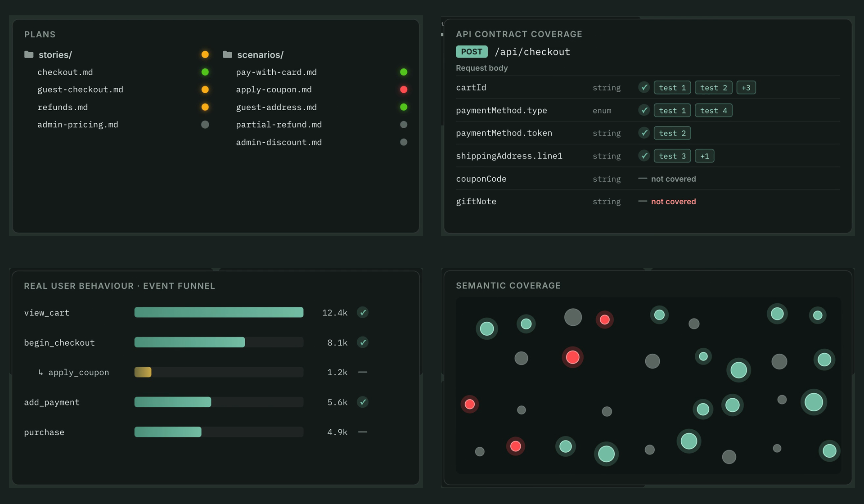Click the add_payment checkmark icon

tap(363, 402)
